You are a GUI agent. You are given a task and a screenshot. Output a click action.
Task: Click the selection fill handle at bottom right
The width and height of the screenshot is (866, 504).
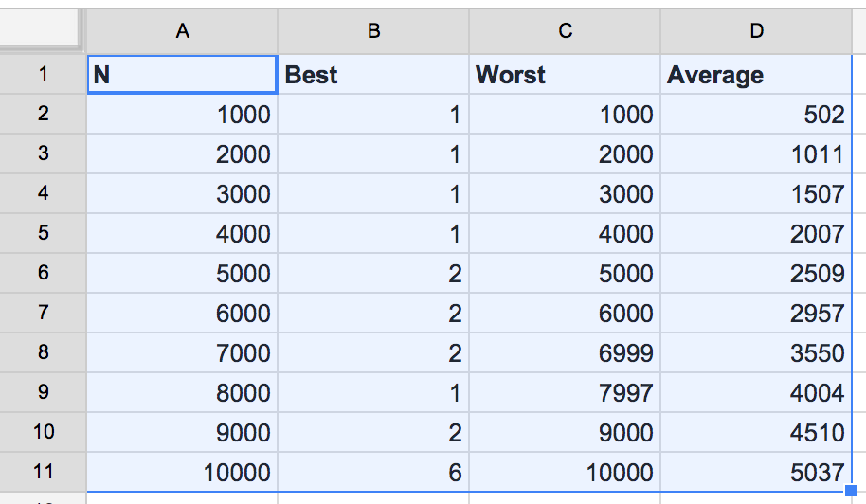850,490
